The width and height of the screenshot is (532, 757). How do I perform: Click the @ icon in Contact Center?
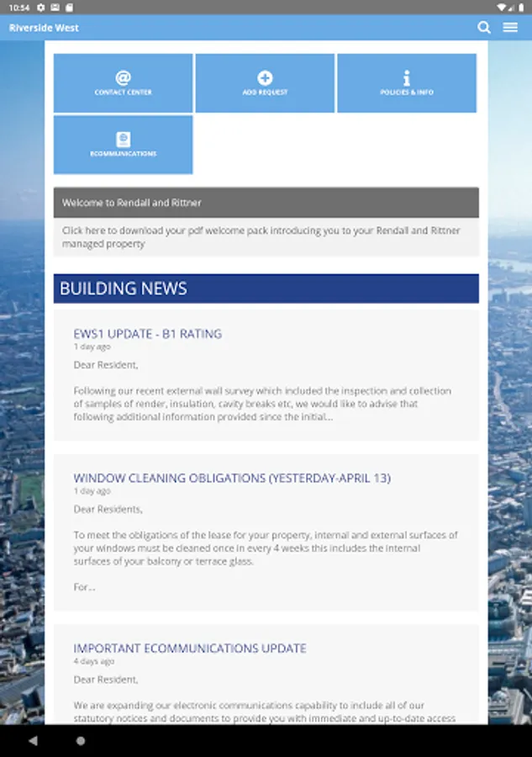[123, 77]
